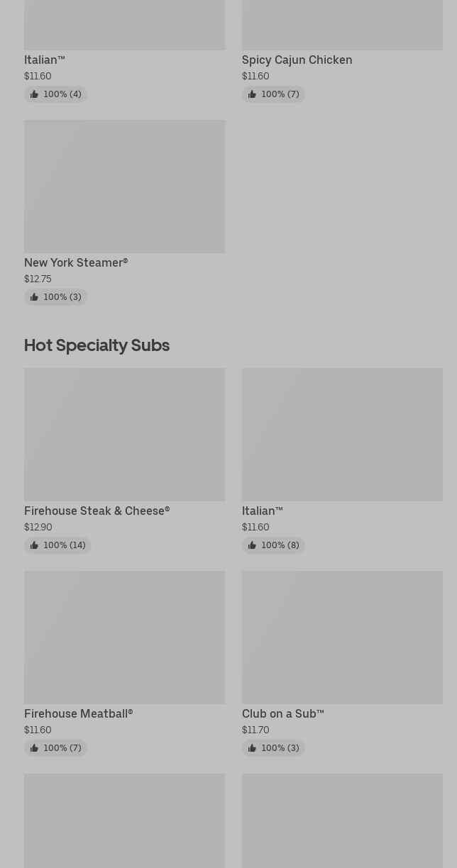Choose the Firehouse Meatball name link
457x868 pixels.
(x=78, y=714)
